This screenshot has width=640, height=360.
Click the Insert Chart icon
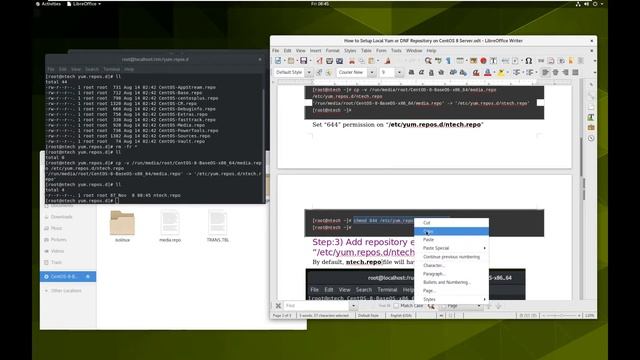pos(483,61)
